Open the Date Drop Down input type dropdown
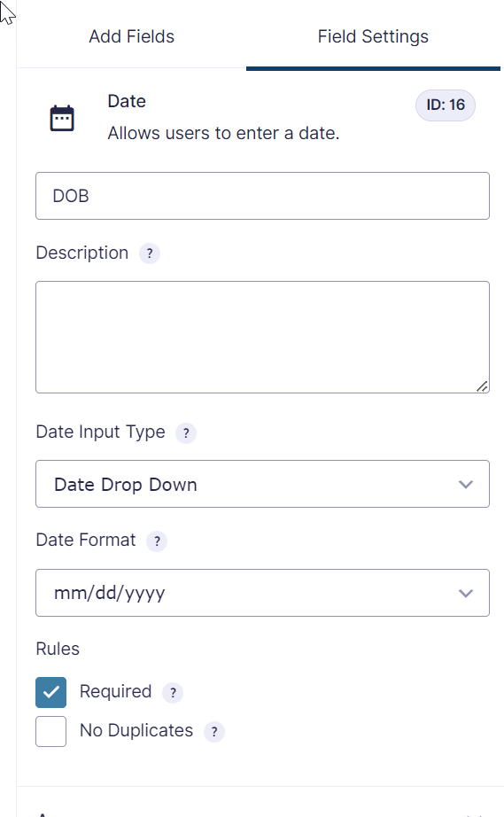Viewport: 504px width, 817px height. 262,484
